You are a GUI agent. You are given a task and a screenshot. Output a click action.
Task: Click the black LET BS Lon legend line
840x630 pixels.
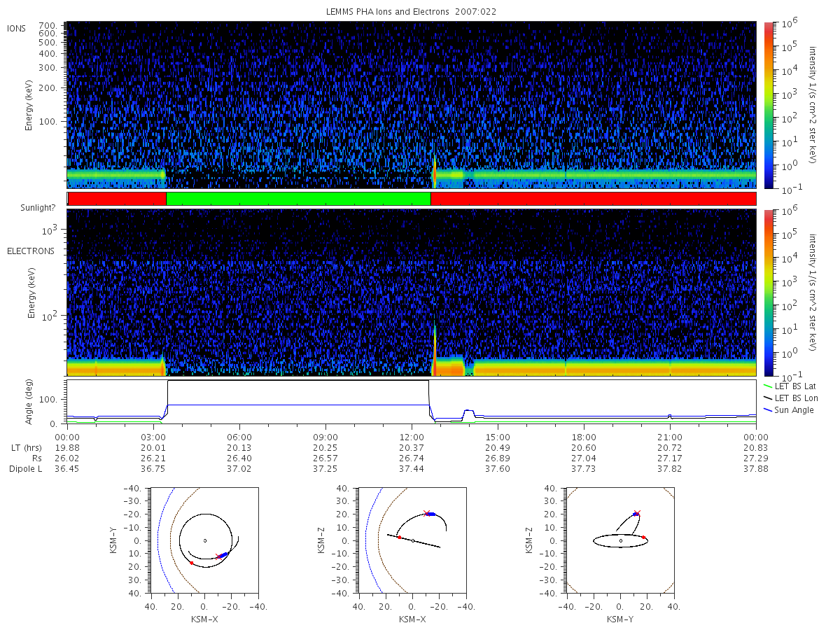coord(769,398)
